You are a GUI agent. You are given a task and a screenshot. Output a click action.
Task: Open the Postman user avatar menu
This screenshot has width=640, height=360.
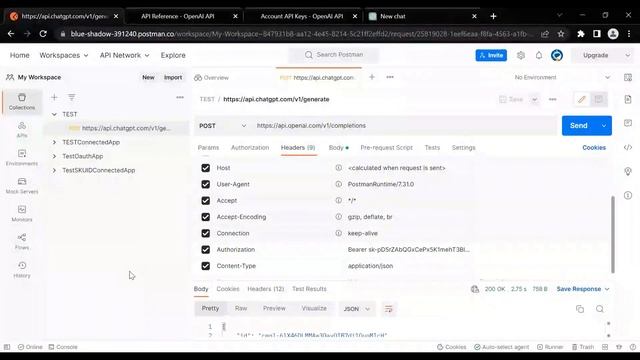click(557, 55)
